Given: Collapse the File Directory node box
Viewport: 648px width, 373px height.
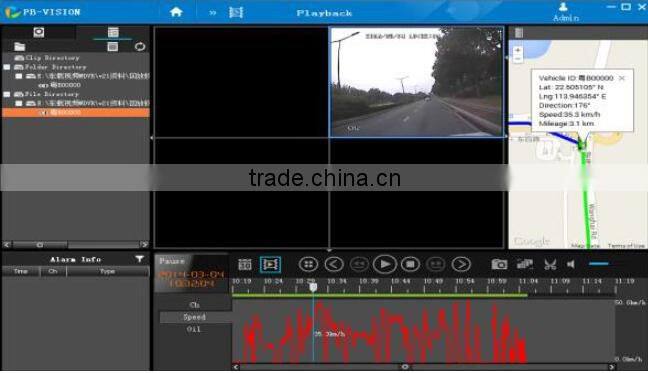Looking at the screenshot, I should click(7, 94).
